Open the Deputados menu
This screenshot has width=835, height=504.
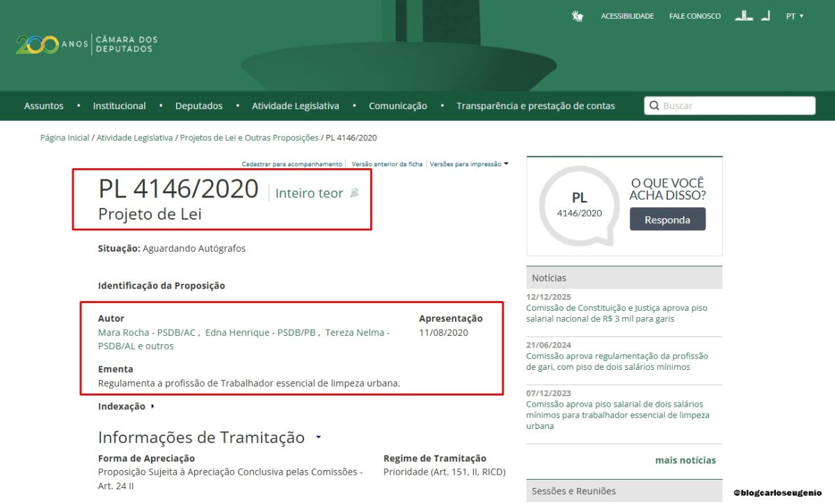pyautogui.click(x=198, y=106)
